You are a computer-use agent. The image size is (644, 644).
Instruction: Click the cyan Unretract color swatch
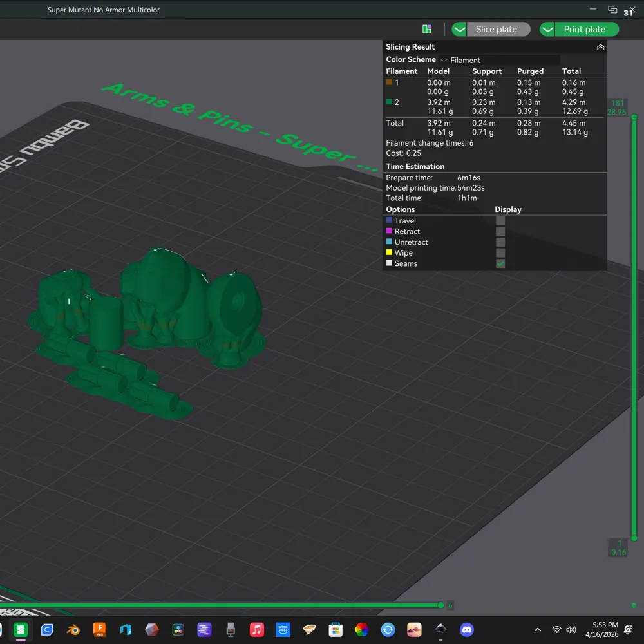pyautogui.click(x=389, y=241)
